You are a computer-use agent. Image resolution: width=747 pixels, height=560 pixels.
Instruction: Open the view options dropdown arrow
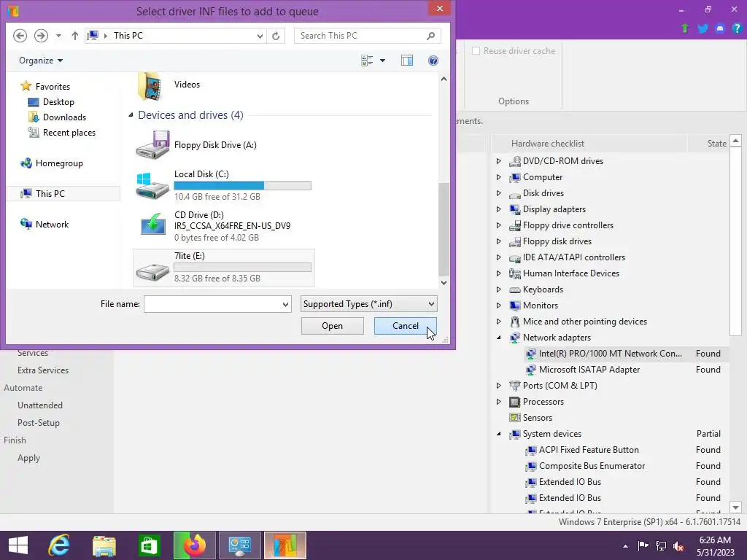pyautogui.click(x=382, y=61)
